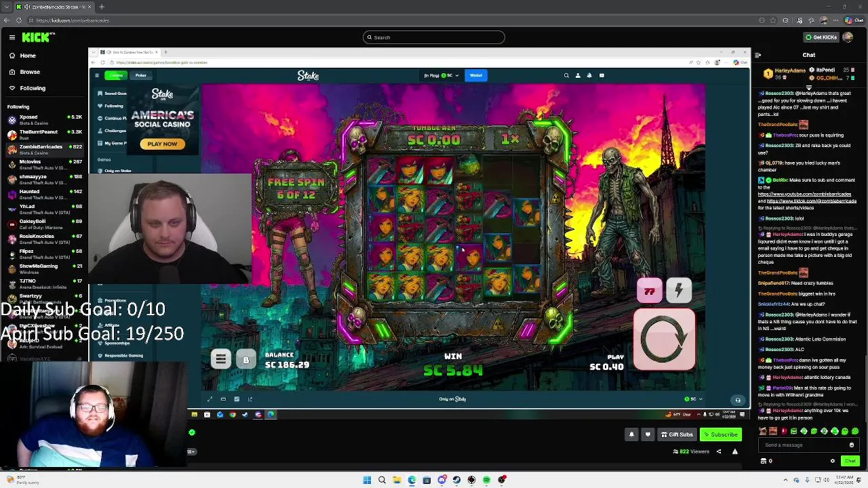868x488 pixels.
Task: Open the Kick hamburger sidebar menu
Action: coord(12,37)
